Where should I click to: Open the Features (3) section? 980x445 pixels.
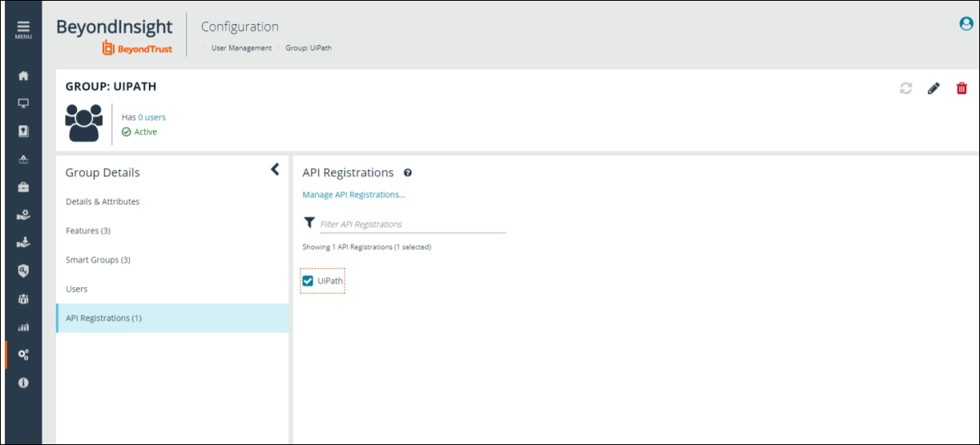point(88,231)
